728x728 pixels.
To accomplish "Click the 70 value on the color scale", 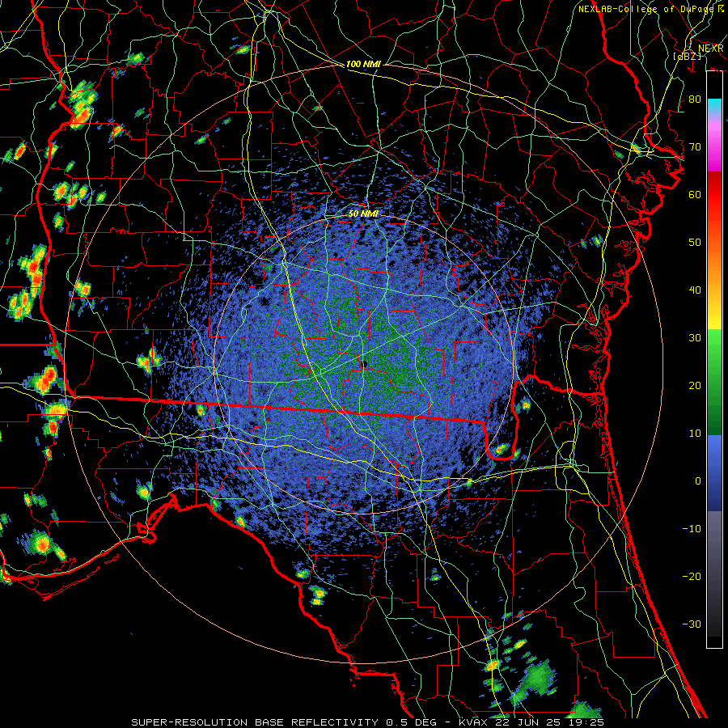I will 695,147.
